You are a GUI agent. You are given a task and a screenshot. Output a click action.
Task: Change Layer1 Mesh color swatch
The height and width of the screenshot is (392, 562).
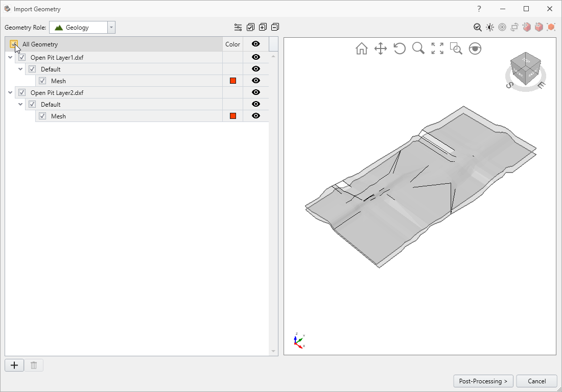coord(233,81)
